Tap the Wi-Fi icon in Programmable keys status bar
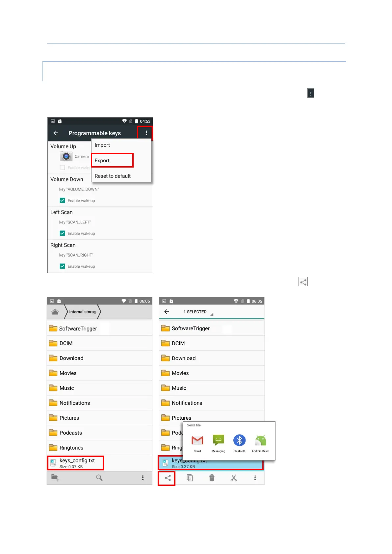 [x=124, y=121]
